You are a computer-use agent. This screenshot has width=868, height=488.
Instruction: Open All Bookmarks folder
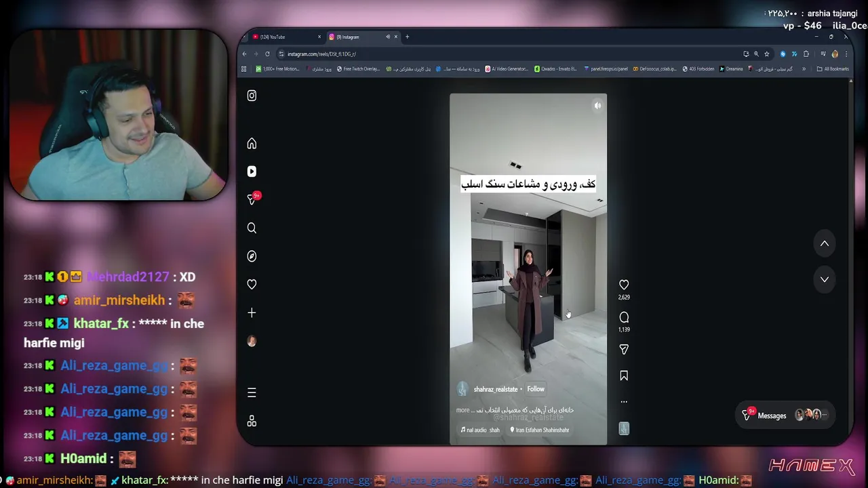click(833, 68)
